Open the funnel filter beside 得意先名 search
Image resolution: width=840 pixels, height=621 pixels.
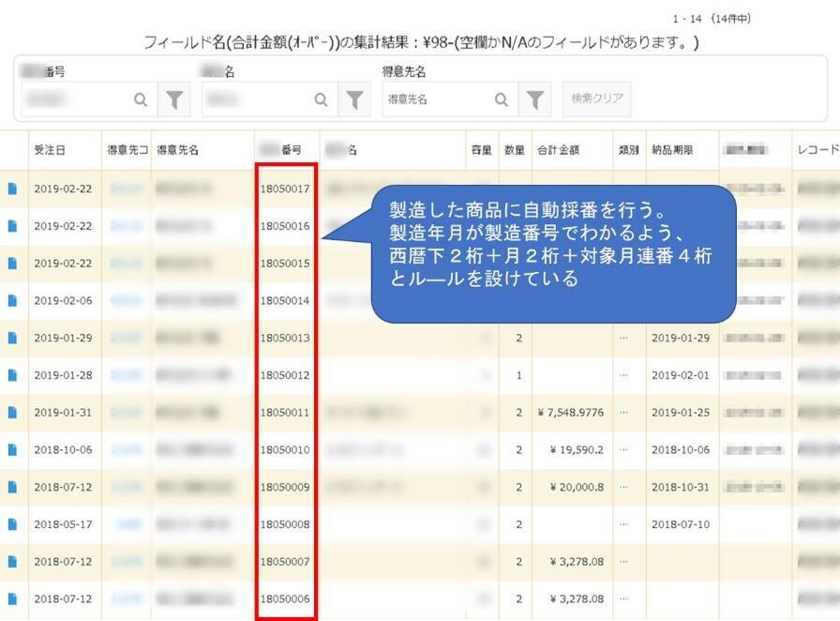coord(534,98)
